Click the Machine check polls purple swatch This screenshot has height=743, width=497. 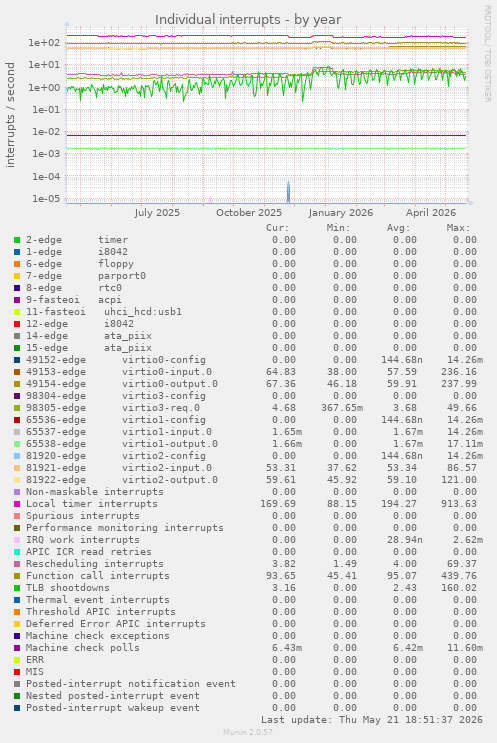pos(17,648)
